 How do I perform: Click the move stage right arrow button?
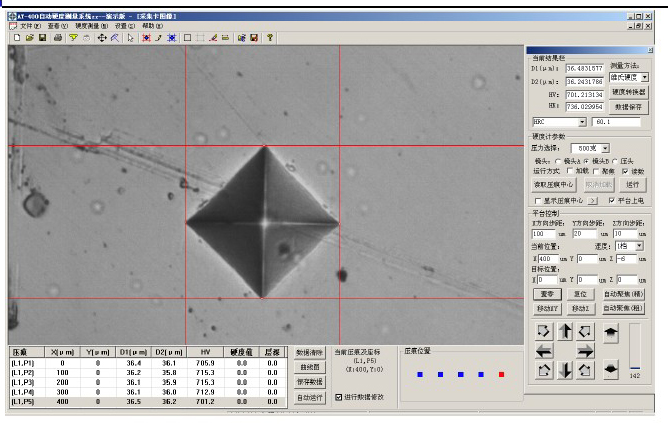[x=586, y=350]
